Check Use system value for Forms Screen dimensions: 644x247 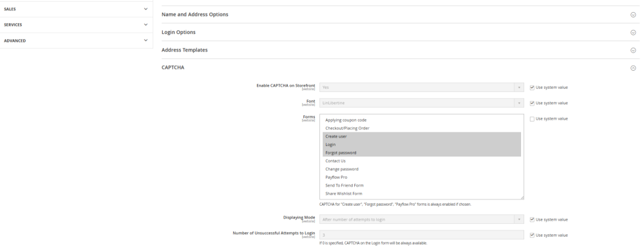point(532,118)
